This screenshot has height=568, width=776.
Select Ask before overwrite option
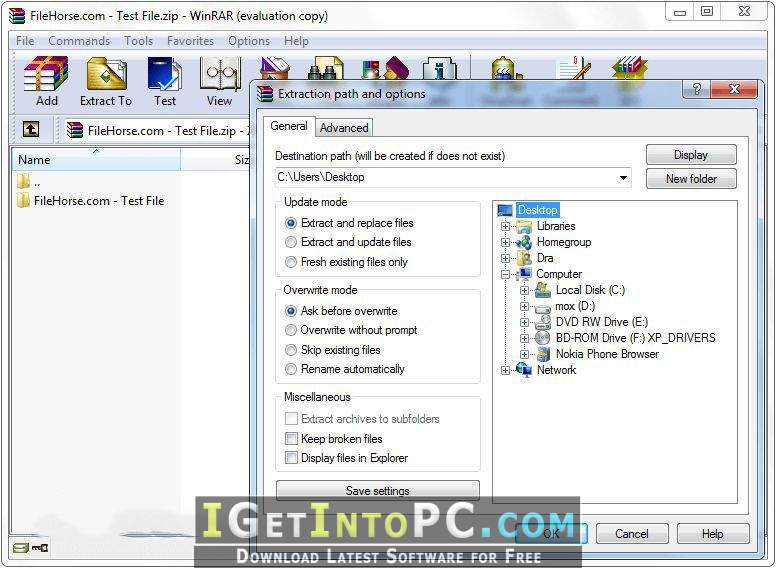point(291,311)
